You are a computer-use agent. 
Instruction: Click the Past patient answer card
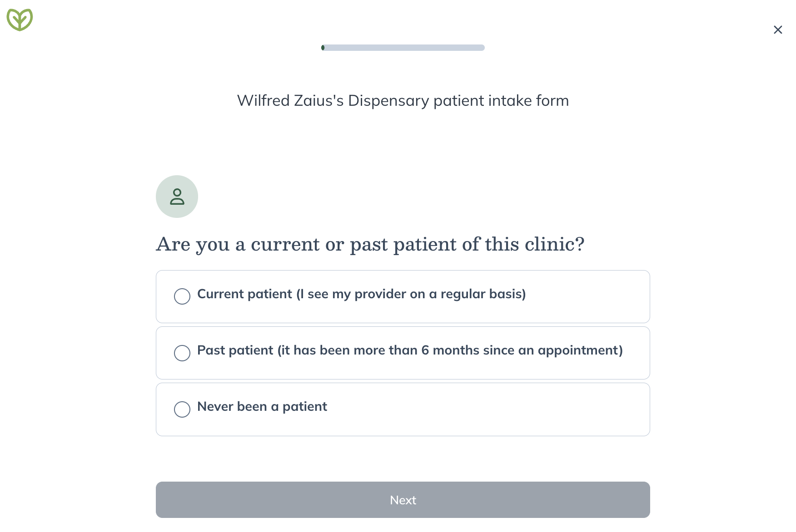pos(403,353)
